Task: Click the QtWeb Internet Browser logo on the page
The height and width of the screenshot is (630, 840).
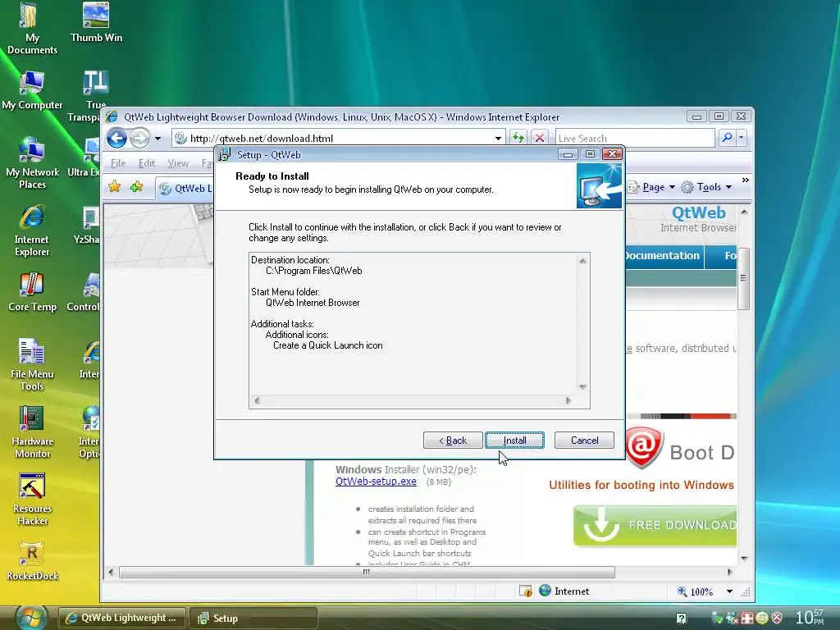Action: tap(698, 220)
